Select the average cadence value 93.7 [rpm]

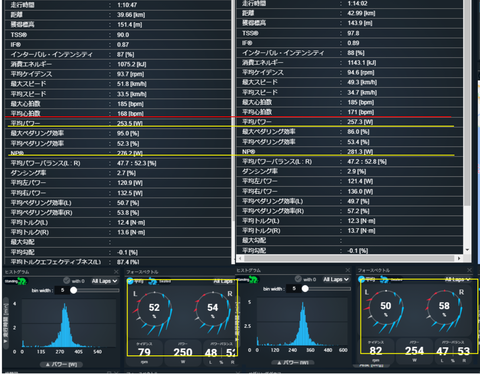[131, 74]
